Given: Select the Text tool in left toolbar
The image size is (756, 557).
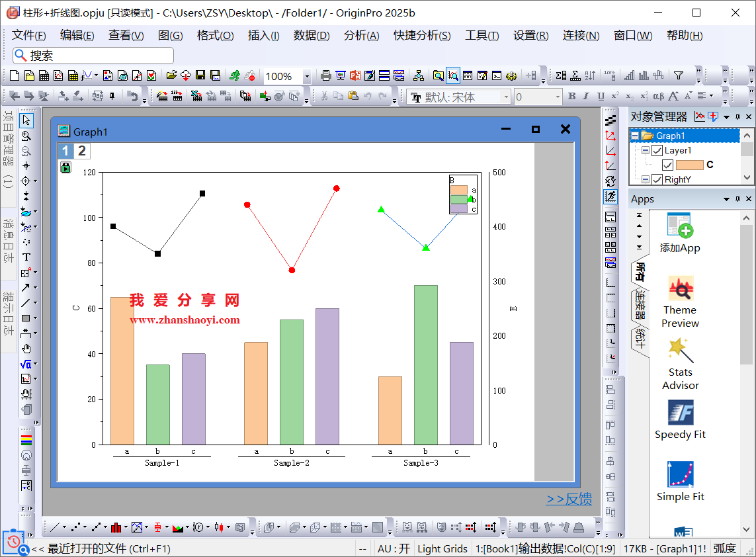Looking at the screenshot, I should [x=26, y=257].
